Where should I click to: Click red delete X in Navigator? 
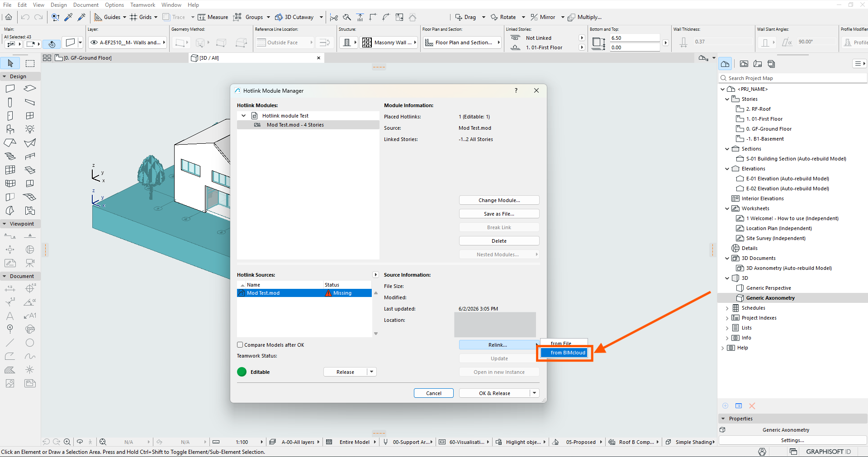[752, 406]
